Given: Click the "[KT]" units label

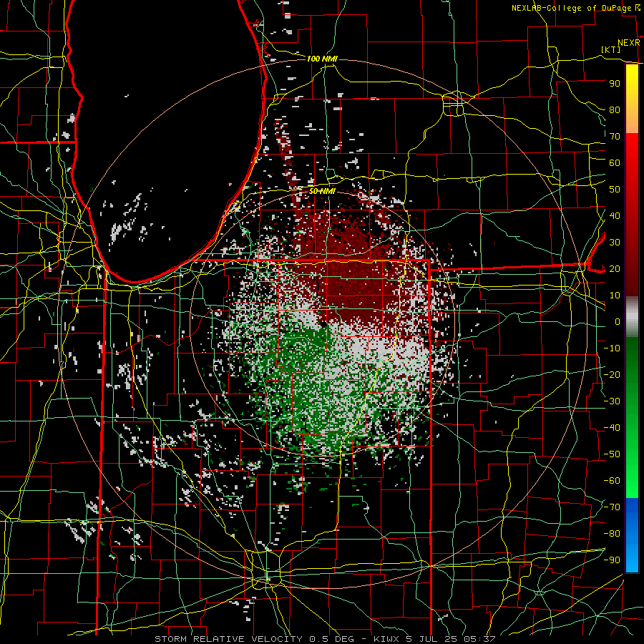Looking at the screenshot, I should [x=611, y=49].
